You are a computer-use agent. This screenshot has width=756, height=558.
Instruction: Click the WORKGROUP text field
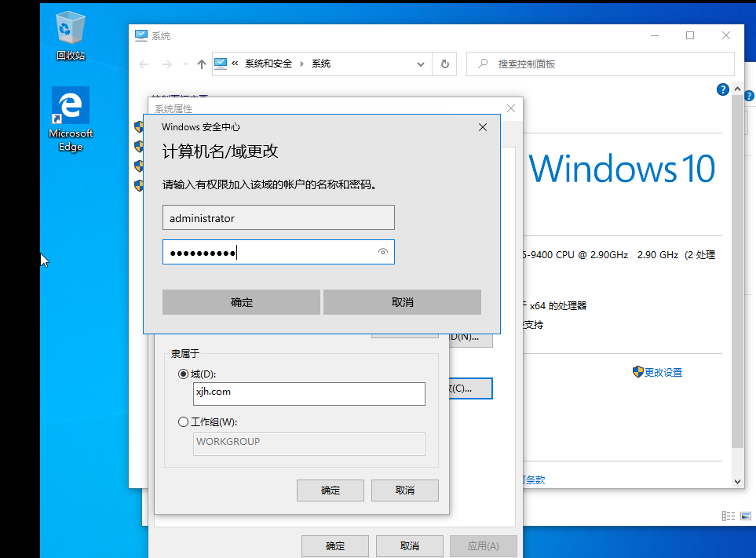click(309, 443)
